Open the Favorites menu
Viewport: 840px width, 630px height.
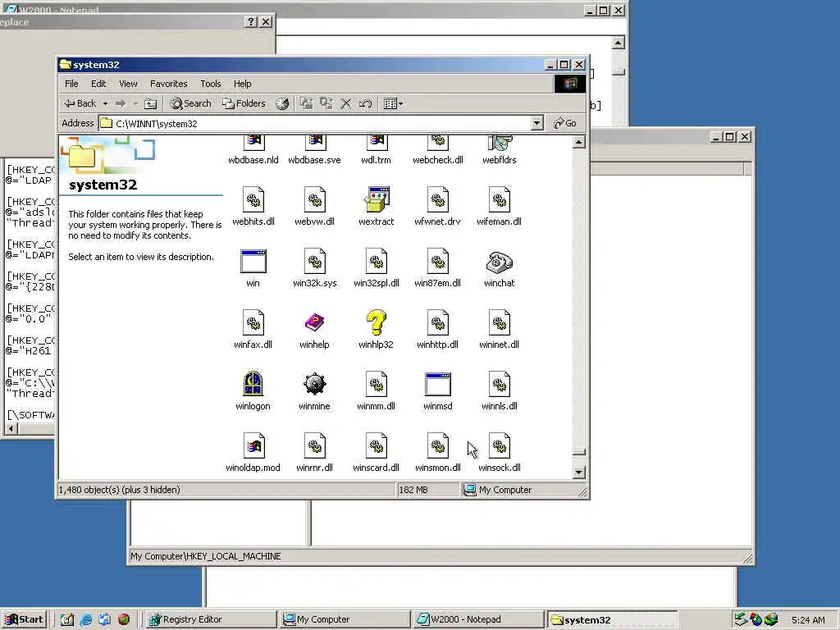pos(169,84)
